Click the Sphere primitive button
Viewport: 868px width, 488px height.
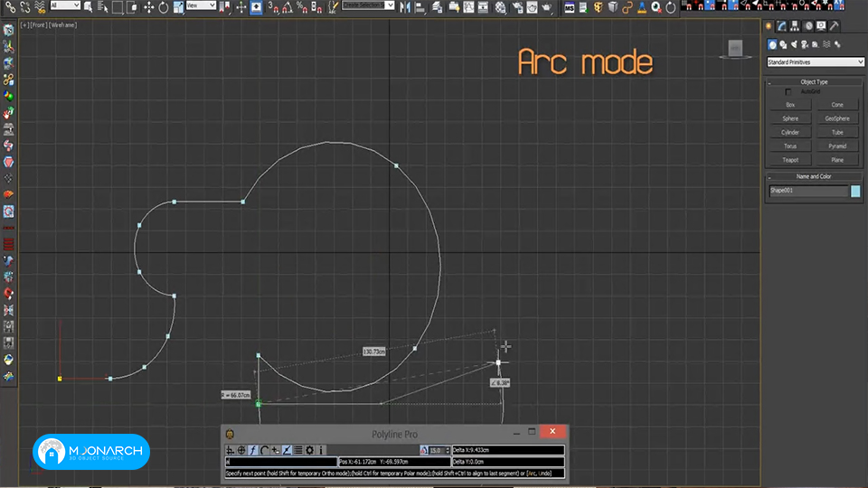(x=790, y=118)
